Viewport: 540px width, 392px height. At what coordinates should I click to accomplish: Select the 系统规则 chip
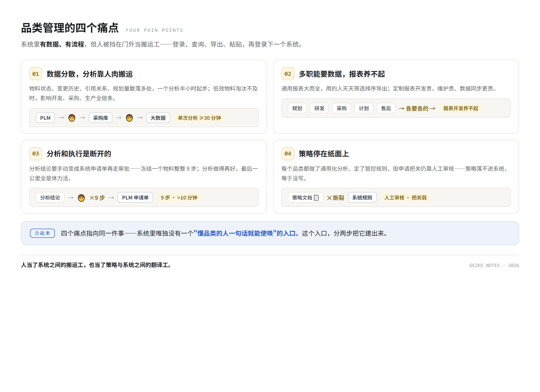click(x=362, y=198)
